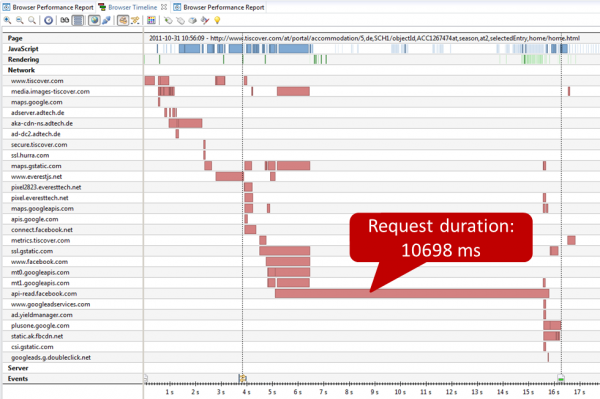Select secure.tiscover.com host row

click(x=73, y=145)
